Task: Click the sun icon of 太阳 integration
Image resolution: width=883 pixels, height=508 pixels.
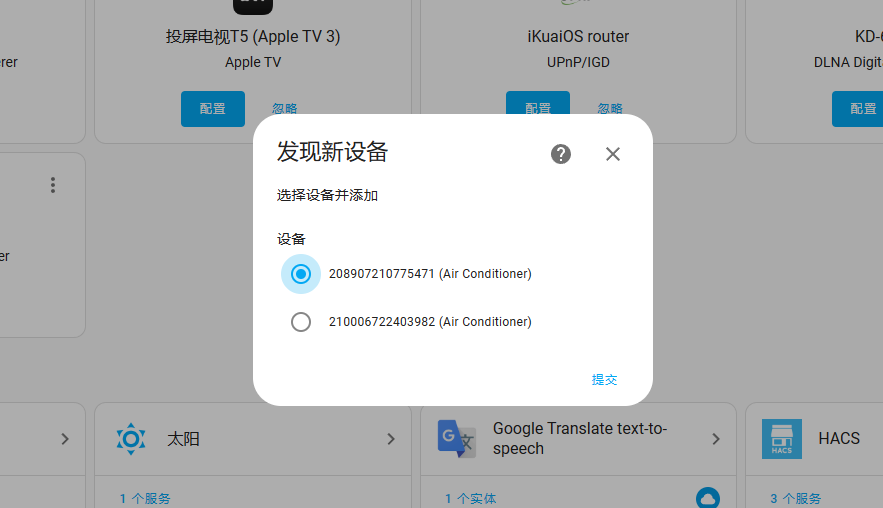Action: point(131,439)
